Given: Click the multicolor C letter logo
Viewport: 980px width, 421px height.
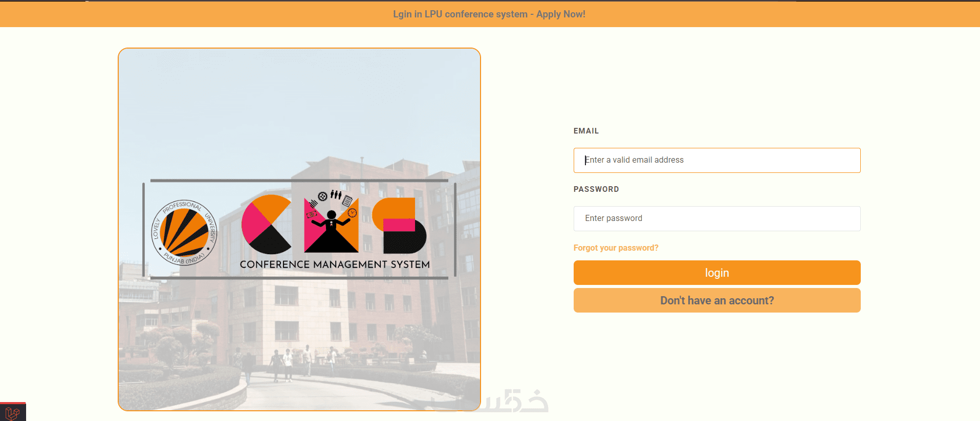Looking at the screenshot, I should pyautogui.click(x=267, y=224).
